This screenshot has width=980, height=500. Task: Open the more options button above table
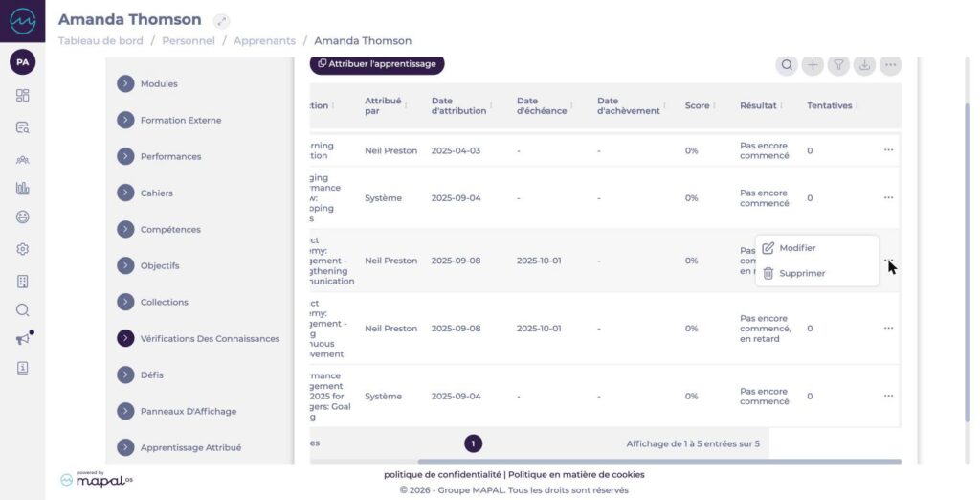pyautogui.click(x=891, y=64)
